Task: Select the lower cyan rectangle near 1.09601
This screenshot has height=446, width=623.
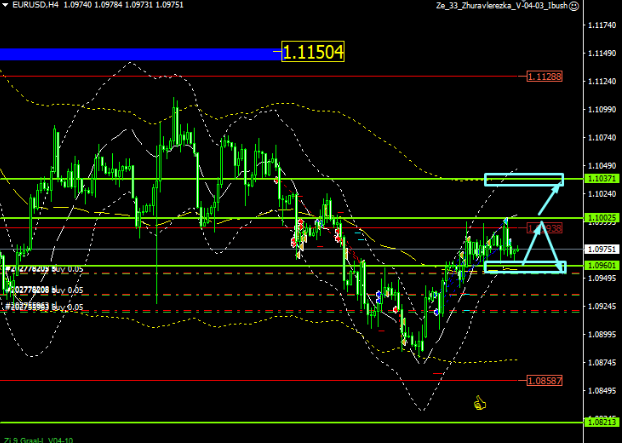Action: point(524,267)
